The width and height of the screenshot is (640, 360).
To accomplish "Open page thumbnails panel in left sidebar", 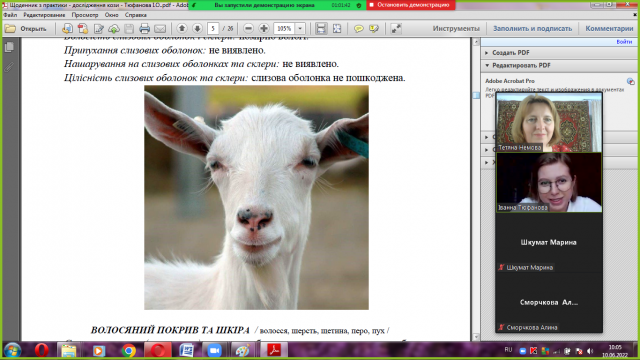I will (x=9, y=47).
